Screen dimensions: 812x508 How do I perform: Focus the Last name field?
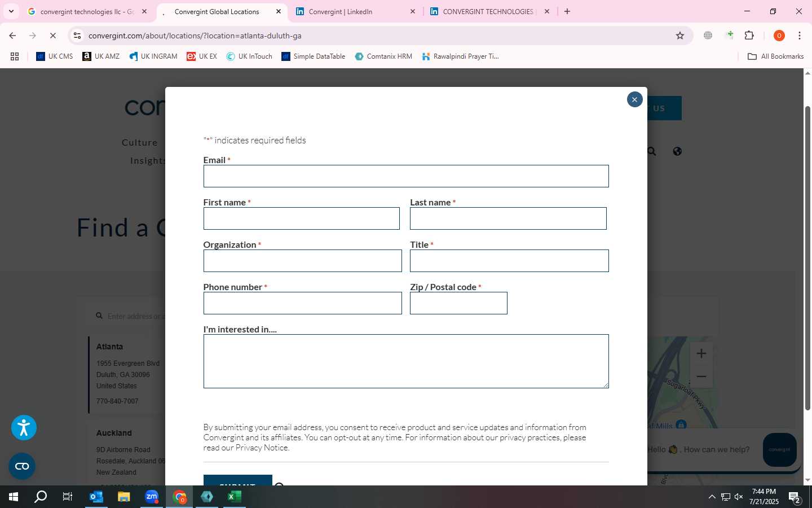coord(508,218)
